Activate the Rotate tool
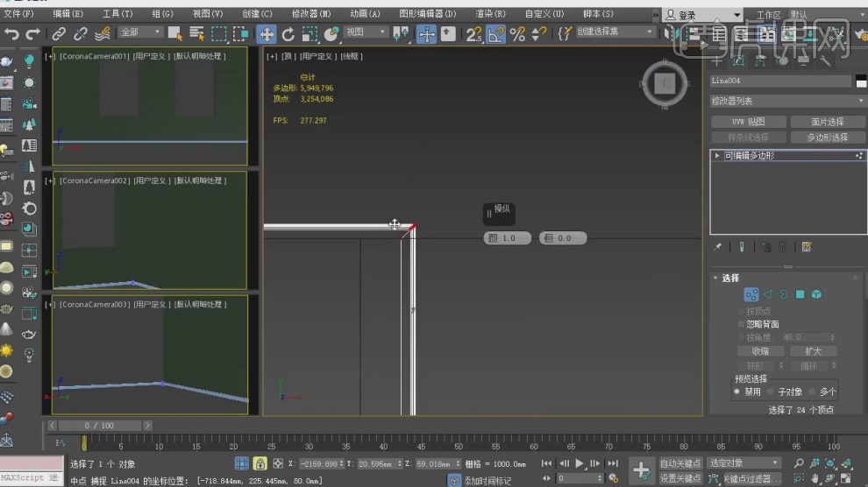868x487 pixels. click(x=288, y=34)
